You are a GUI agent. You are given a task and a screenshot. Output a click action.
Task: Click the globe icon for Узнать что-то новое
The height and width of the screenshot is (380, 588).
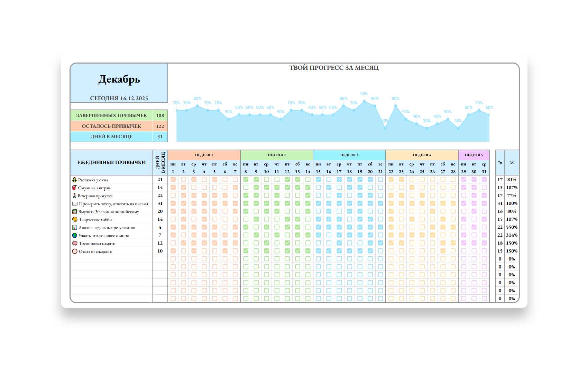(x=74, y=235)
